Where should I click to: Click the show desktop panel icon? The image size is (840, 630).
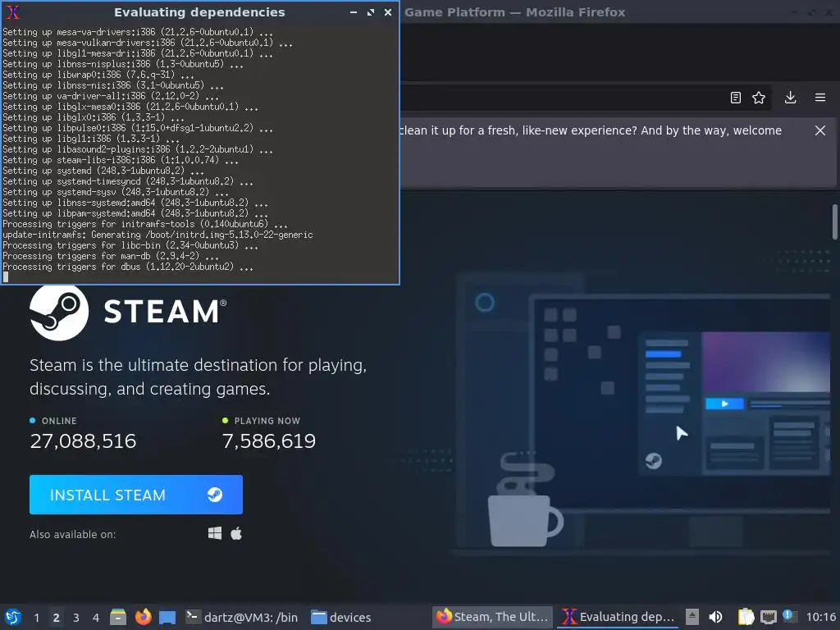(167, 617)
